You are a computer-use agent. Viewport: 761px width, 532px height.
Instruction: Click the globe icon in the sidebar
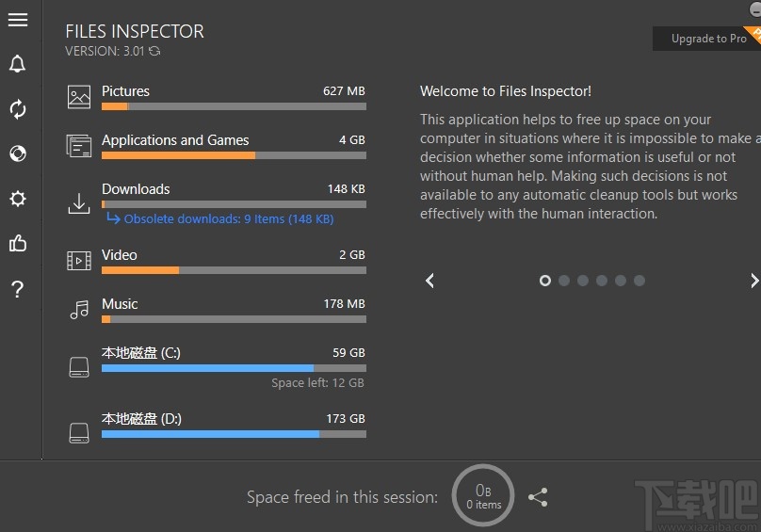tap(17, 153)
